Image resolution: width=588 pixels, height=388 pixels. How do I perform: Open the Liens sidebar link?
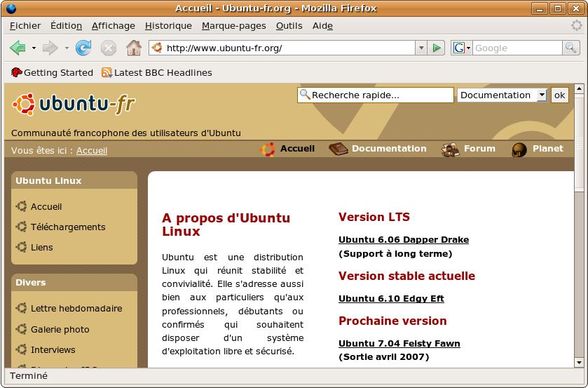[41, 247]
